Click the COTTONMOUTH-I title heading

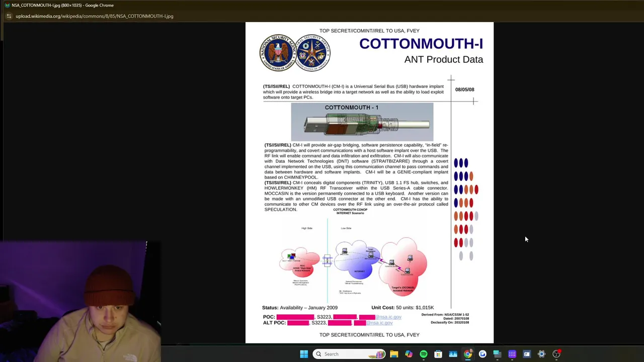(x=421, y=44)
